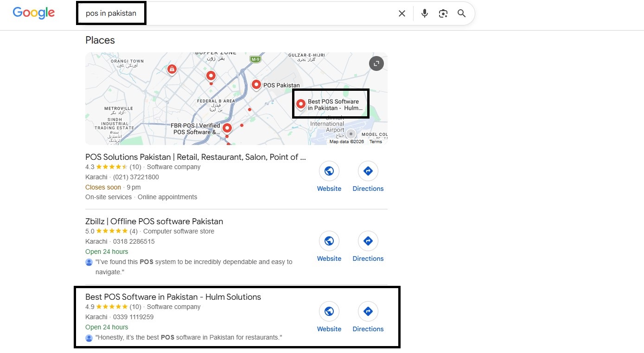Open the Zbillz website globe icon

click(x=329, y=241)
